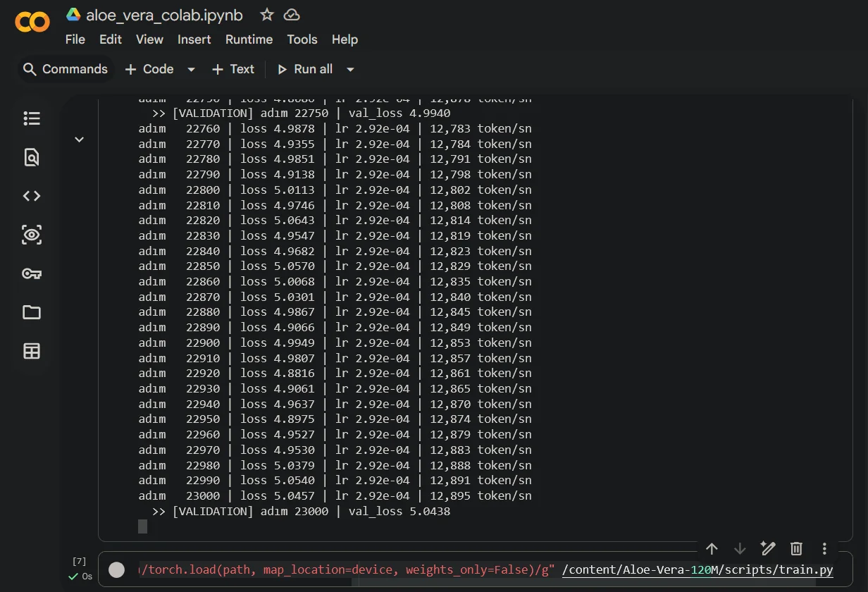Screen dimensions: 868x592
Task: Add a new Text cell
Action: [x=233, y=69]
